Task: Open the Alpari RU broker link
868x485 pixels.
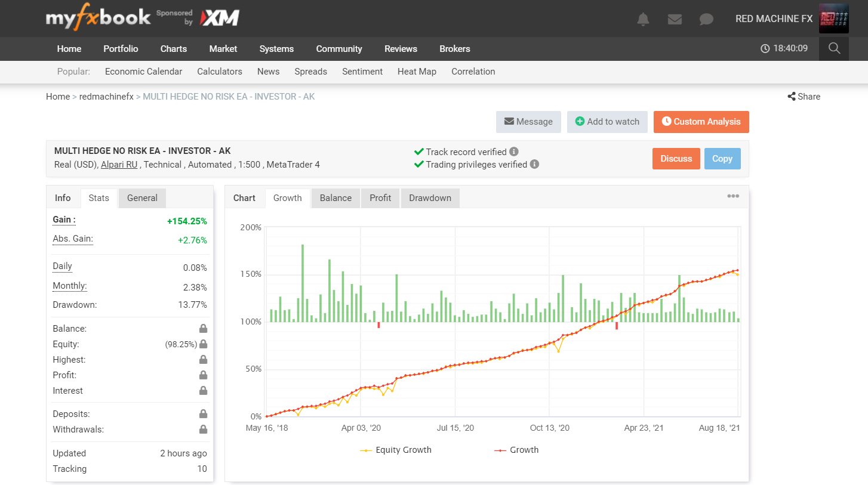Action: [119, 165]
